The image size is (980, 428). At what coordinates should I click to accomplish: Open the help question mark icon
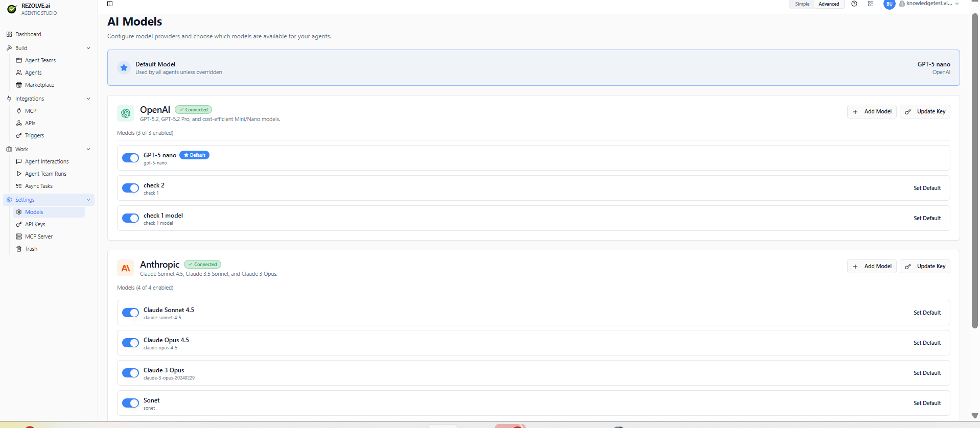tap(854, 4)
